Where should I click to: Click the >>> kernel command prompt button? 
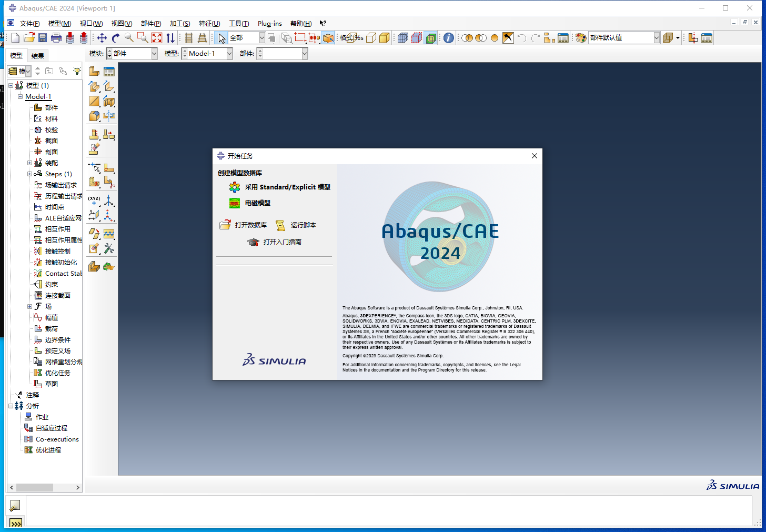(15, 523)
